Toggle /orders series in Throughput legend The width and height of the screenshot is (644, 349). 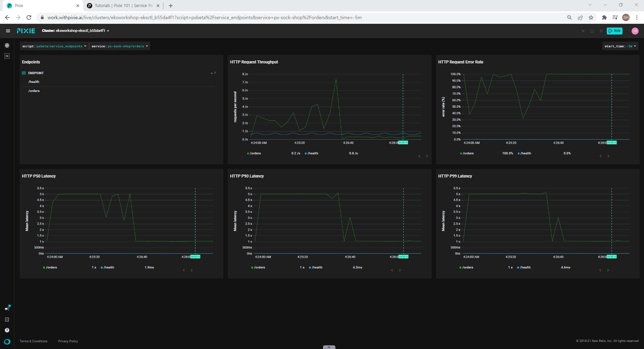(x=254, y=153)
